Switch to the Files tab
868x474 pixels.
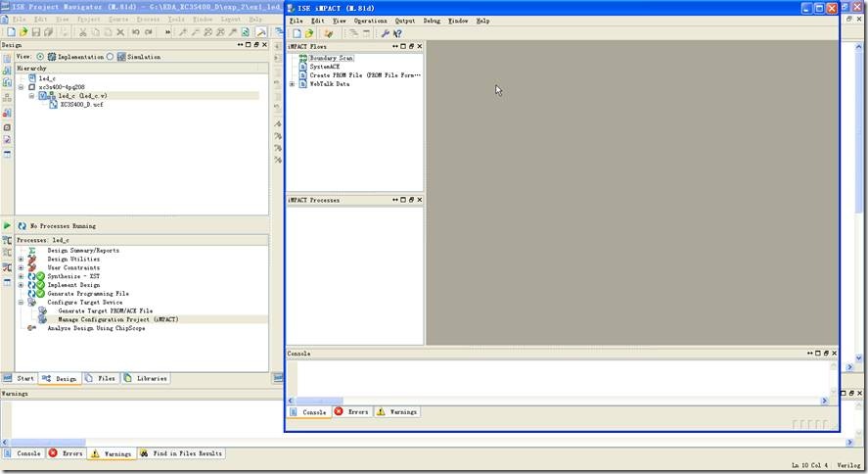[x=101, y=378]
